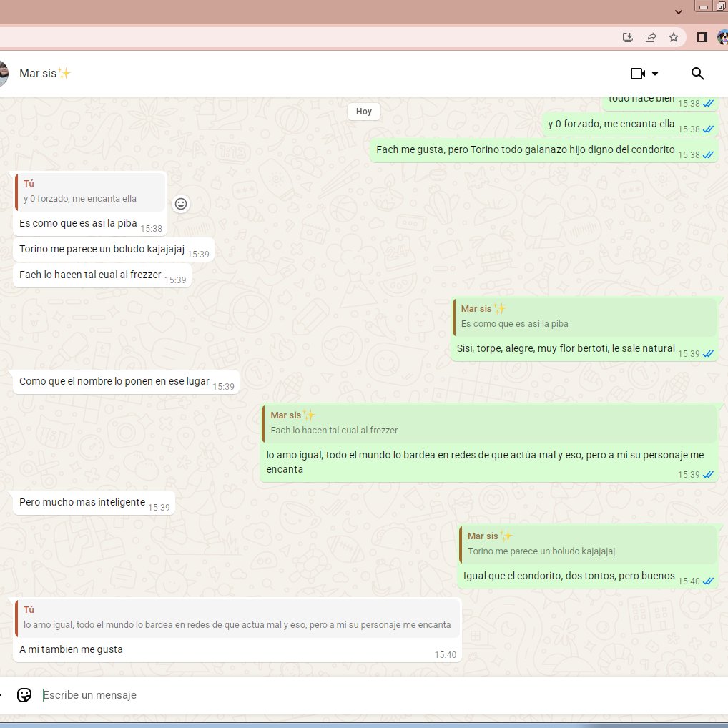Jump to quoted 'Fach lo hacen tal cual al frezzer'
728x728 pixels.
click(x=489, y=423)
